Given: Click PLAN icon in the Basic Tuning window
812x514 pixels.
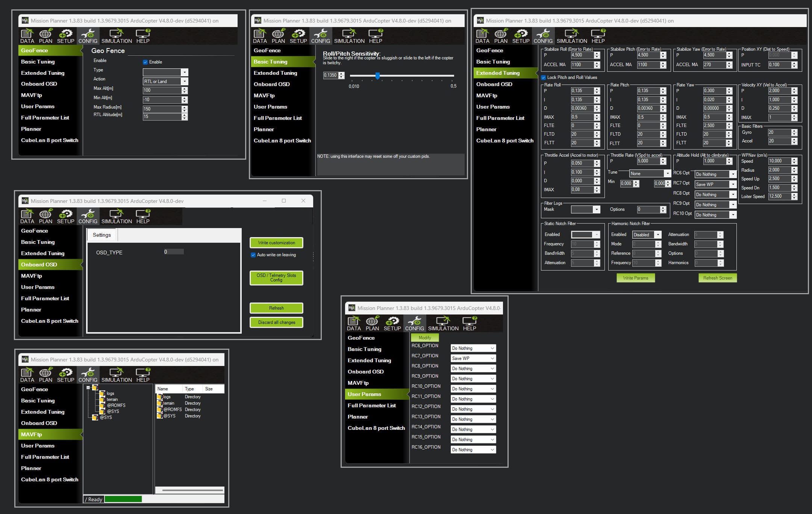Looking at the screenshot, I should 278,36.
